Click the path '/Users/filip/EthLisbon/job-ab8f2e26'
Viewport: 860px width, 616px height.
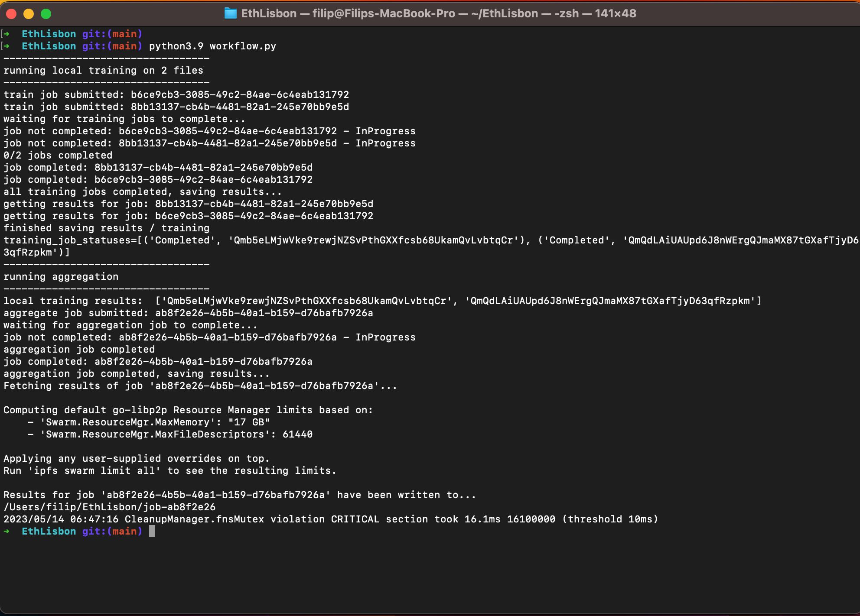pyautogui.click(x=109, y=507)
